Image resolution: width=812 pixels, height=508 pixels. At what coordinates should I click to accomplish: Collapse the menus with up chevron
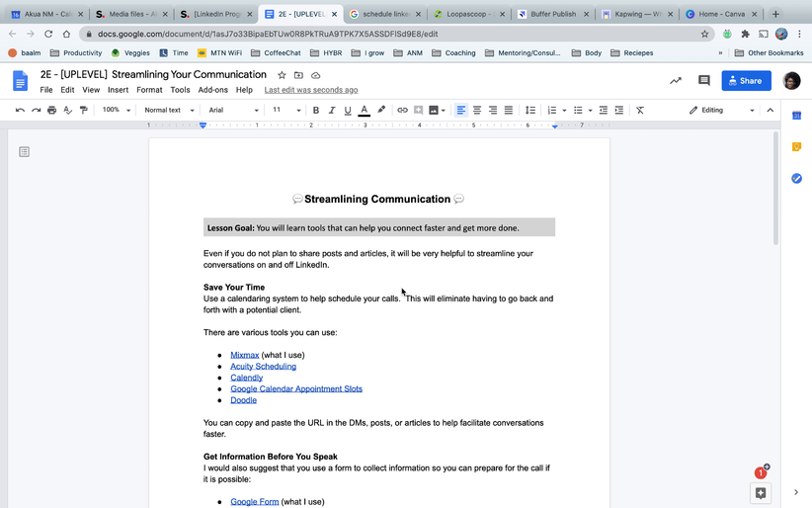point(771,110)
